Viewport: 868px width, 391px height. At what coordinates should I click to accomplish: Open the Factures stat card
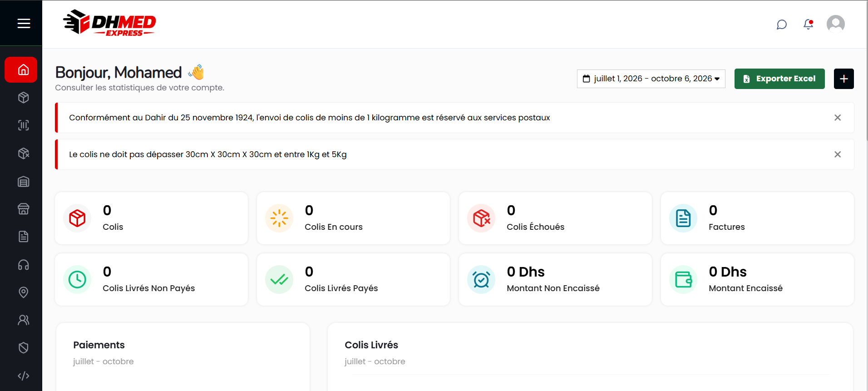(x=758, y=218)
